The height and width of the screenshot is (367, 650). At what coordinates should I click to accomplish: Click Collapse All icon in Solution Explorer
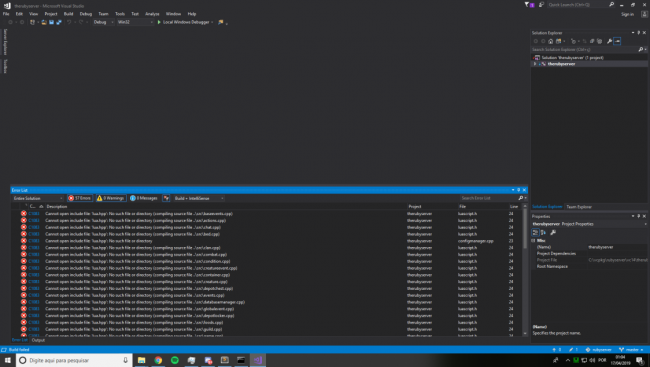point(592,41)
